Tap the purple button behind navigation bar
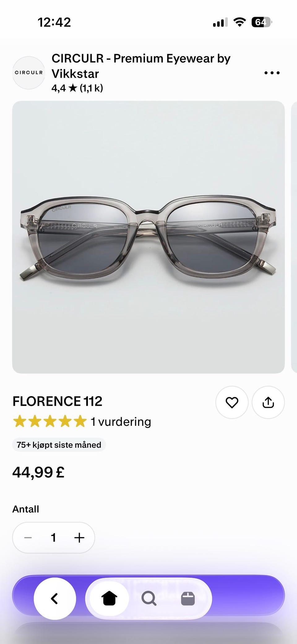This screenshot has height=644, width=297. [x=247, y=595]
